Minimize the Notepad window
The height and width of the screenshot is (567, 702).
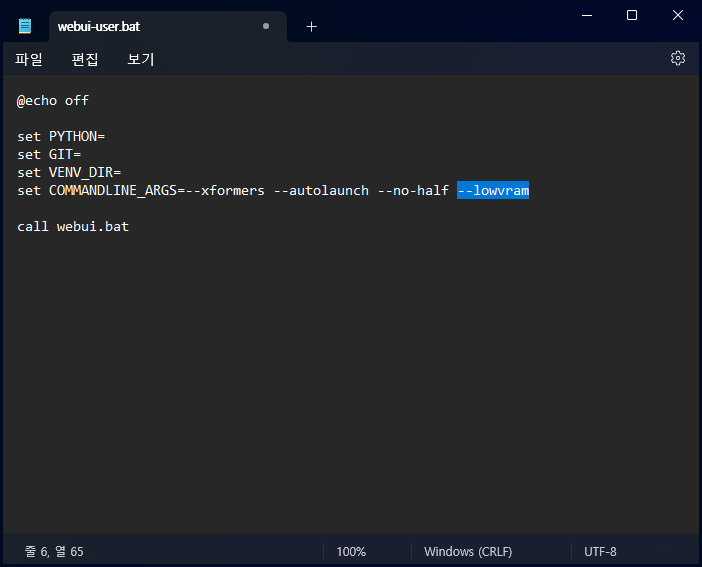click(587, 15)
